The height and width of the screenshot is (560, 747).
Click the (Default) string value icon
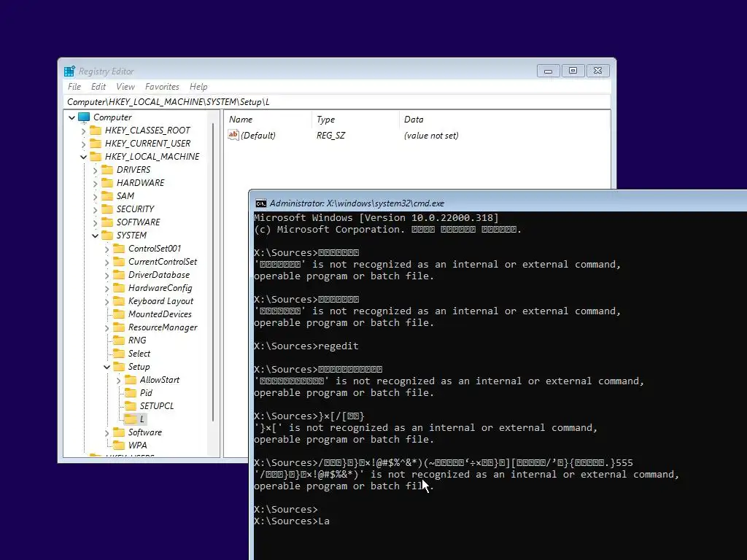coord(233,135)
